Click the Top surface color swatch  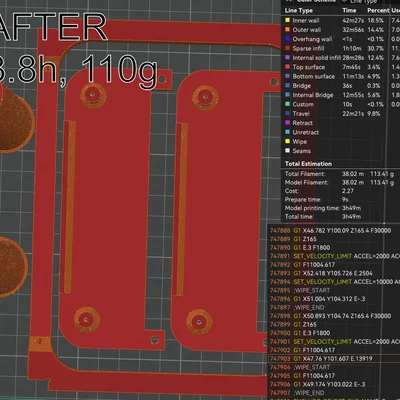[x=287, y=67]
